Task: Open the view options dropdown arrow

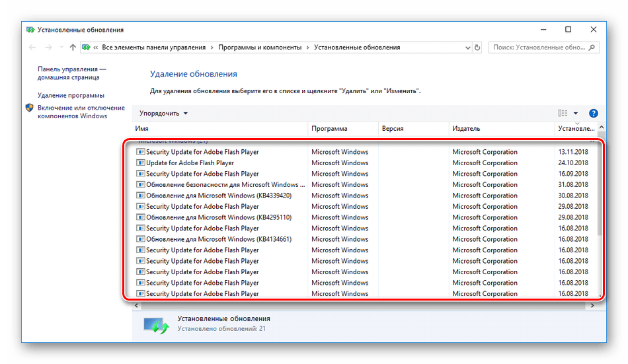Action: (x=576, y=114)
